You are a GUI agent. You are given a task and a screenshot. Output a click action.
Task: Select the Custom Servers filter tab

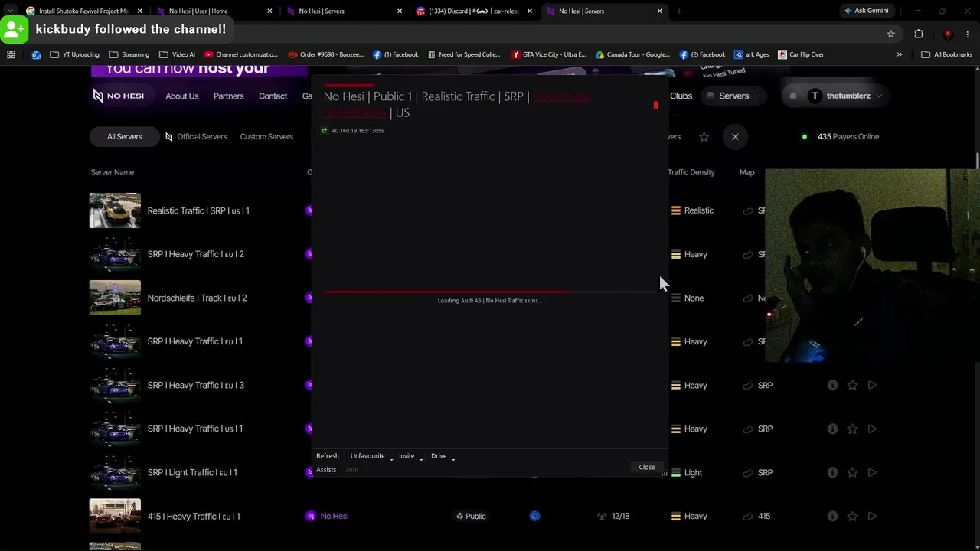[x=266, y=136]
